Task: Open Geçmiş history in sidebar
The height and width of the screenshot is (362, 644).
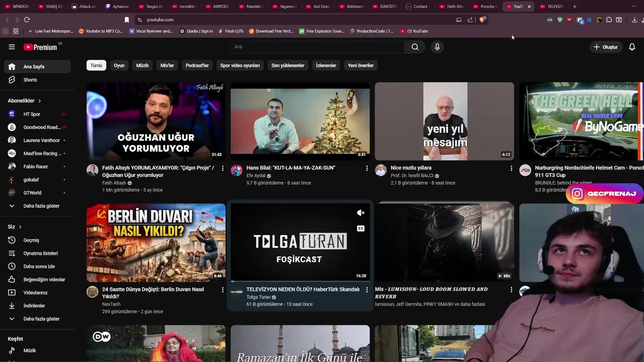Action: 37,240
